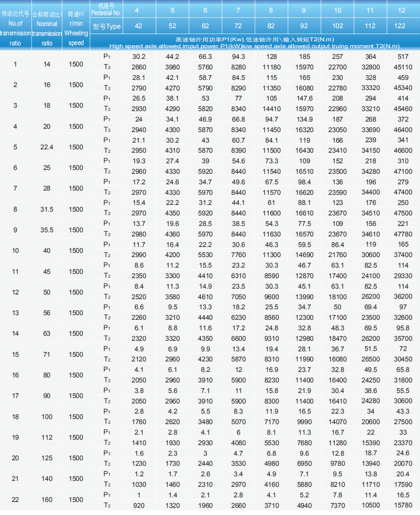Select the 型号Type header cell
Image resolution: width=420 pixels, height=515 pixels.
[x=106, y=26]
